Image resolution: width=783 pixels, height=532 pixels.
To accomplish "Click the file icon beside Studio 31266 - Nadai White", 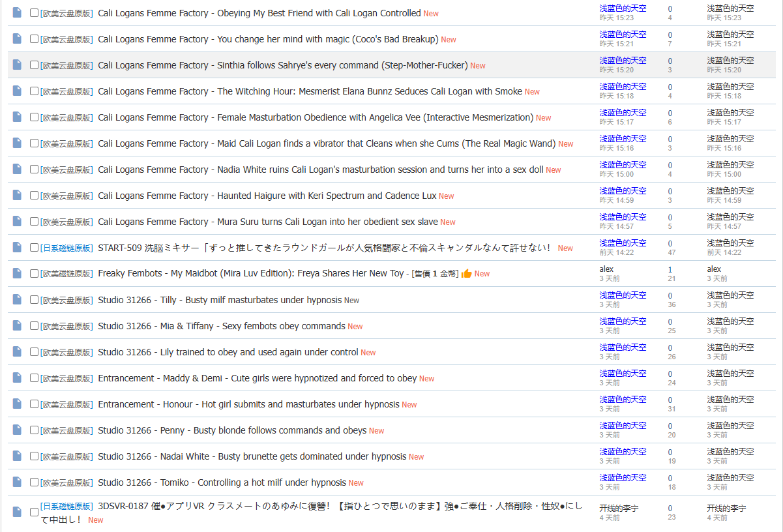I will 17,456.
